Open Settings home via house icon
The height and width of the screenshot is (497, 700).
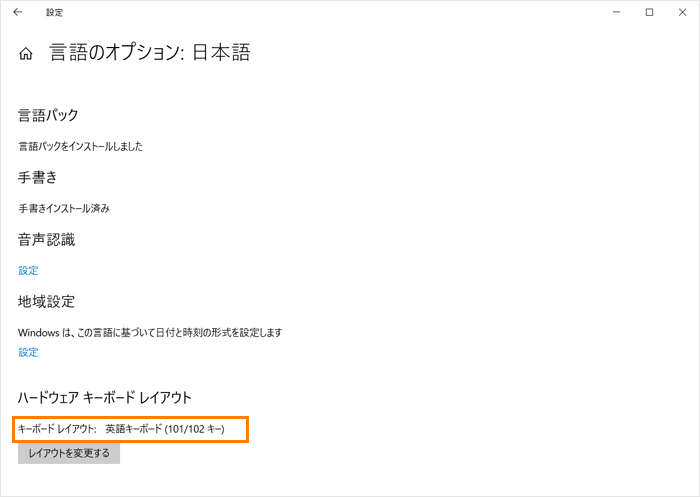(x=26, y=54)
